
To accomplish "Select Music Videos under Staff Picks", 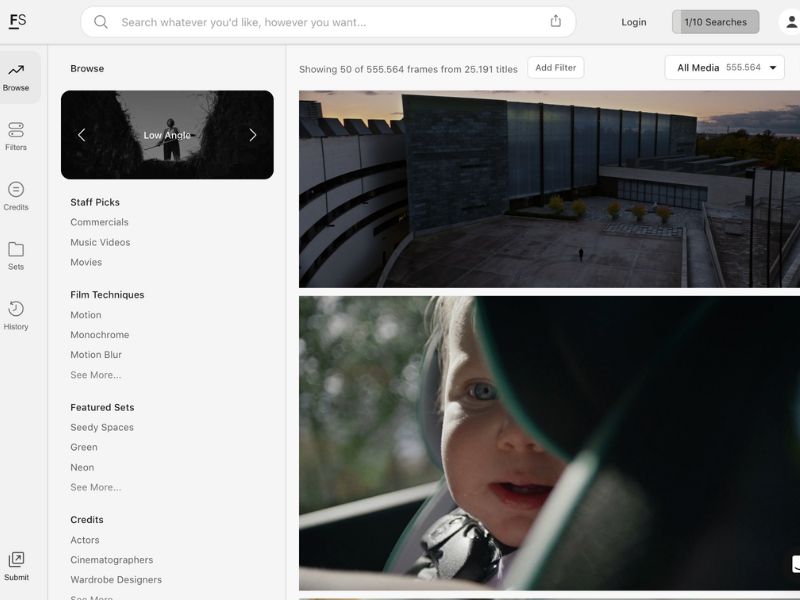I will 98,242.
